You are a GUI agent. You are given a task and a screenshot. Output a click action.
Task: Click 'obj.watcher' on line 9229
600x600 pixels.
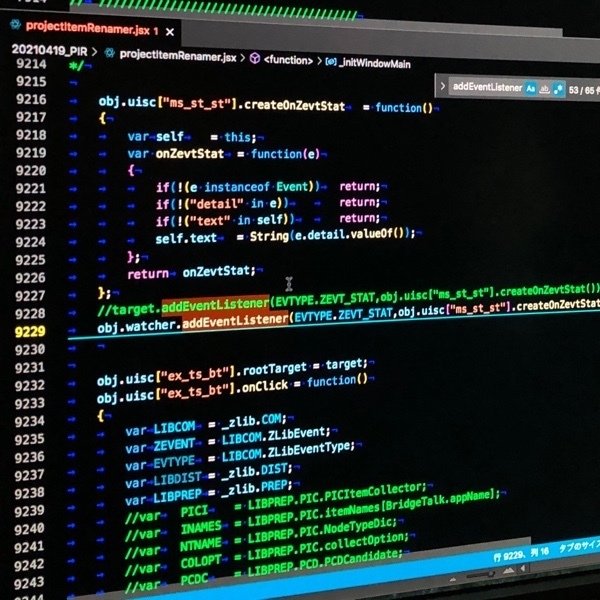135,326
